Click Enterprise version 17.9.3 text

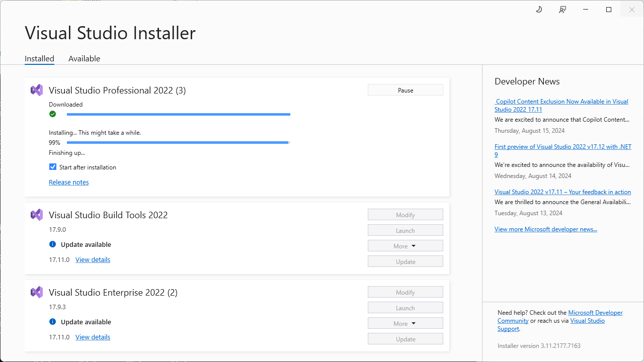tap(57, 307)
